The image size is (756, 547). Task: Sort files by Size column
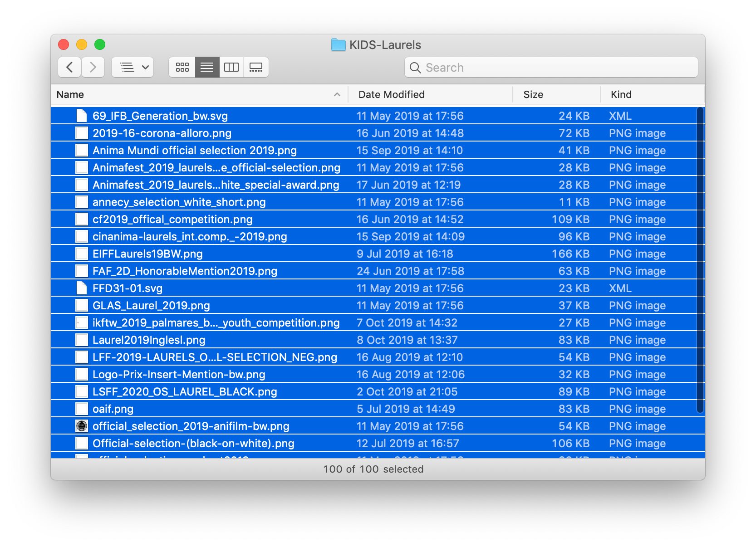pyautogui.click(x=533, y=94)
